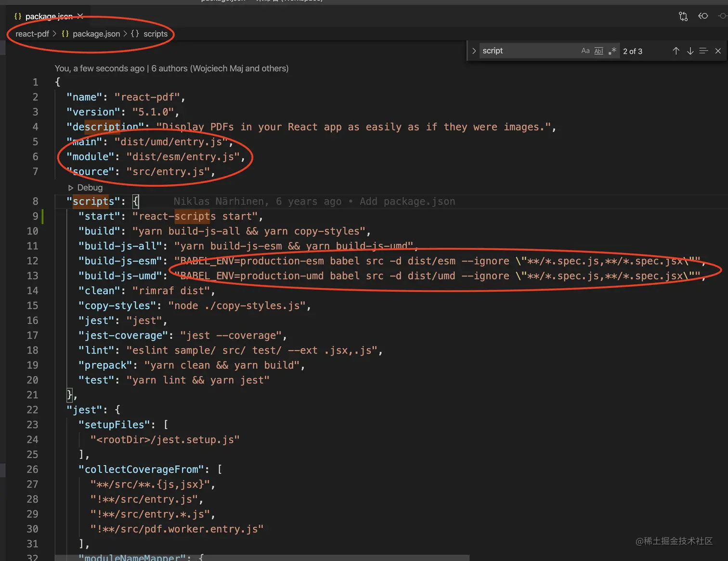
Task: Click line number 1 in gutter
Action: pyautogui.click(x=35, y=82)
